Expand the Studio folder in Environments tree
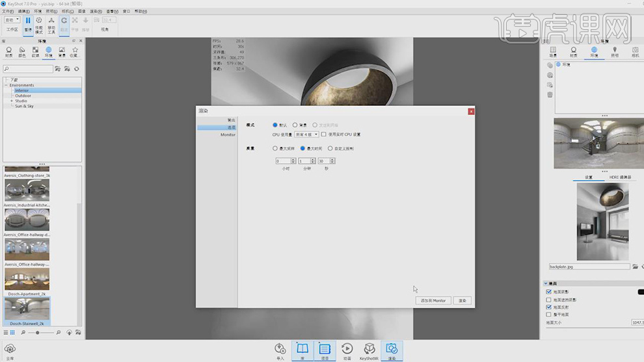The image size is (644, 362). pyautogui.click(x=12, y=101)
